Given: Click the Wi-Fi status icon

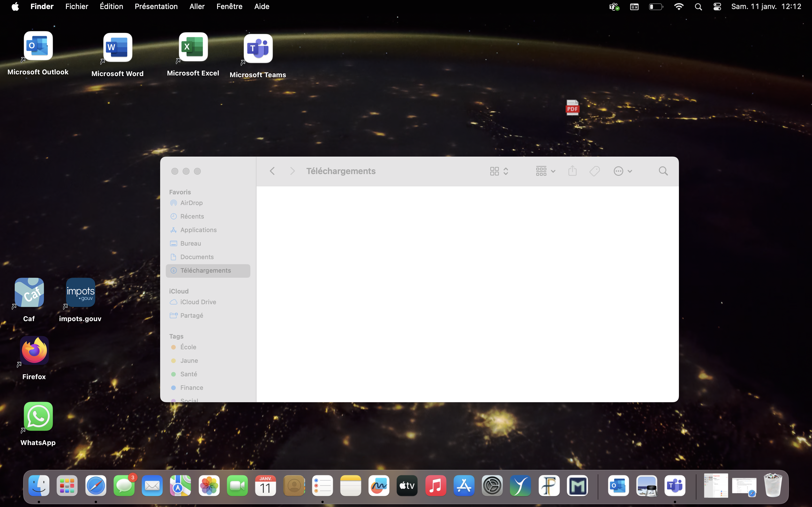Looking at the screenshot, I should [678, 7].
